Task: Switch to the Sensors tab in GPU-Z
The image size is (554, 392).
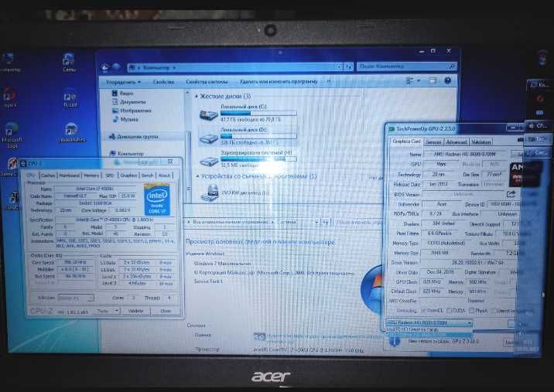Action: (x=433, y=142)
